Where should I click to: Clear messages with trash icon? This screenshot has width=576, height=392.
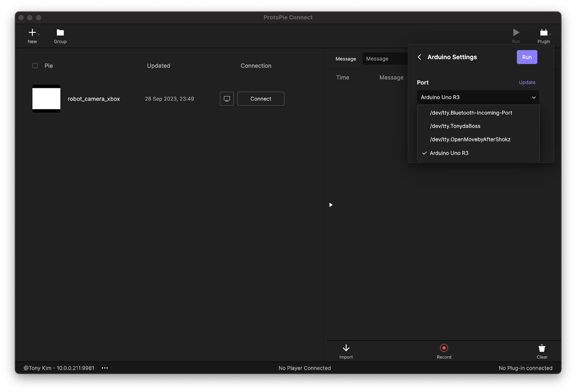pyautogui.click(x=542, y=348)
